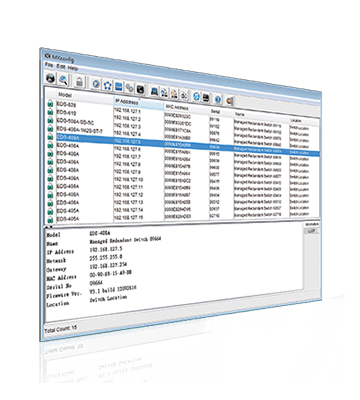Click IP address 192.168.127.8 cell

[x=128, y=164]
